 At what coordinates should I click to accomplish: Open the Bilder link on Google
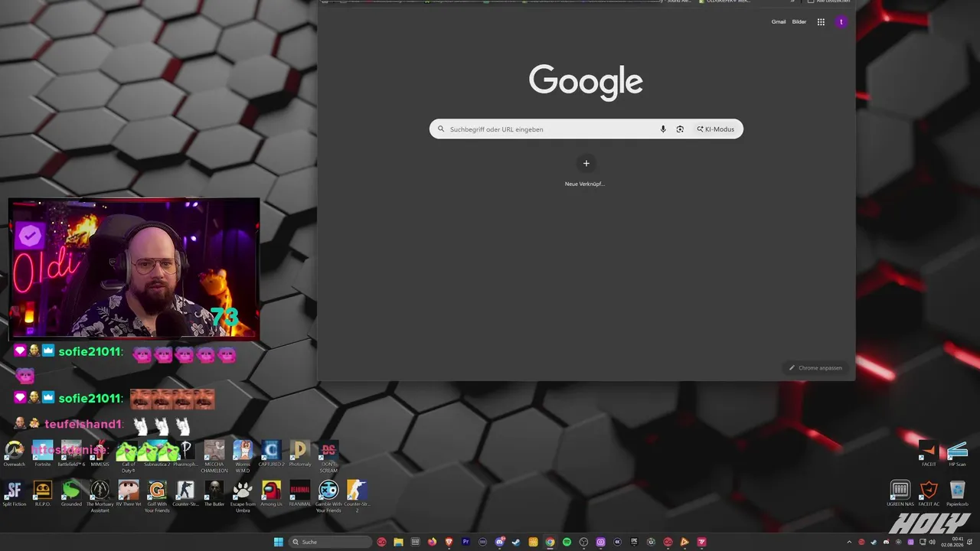click(799, 22)
